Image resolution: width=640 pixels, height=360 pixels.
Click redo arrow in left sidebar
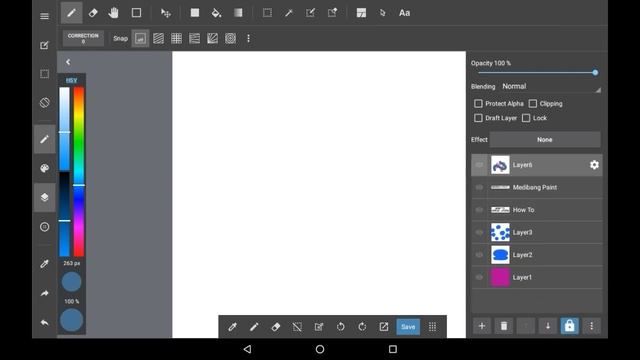pos(44,293)
